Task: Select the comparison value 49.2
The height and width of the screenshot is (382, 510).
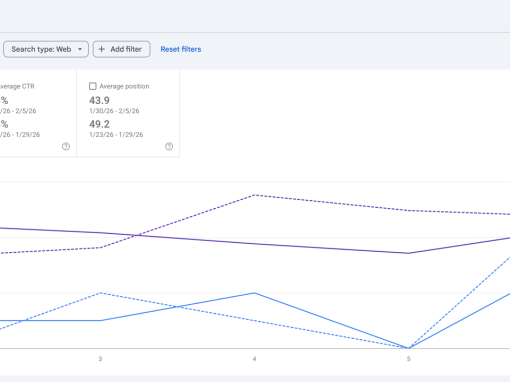Action: coord(99,124)
